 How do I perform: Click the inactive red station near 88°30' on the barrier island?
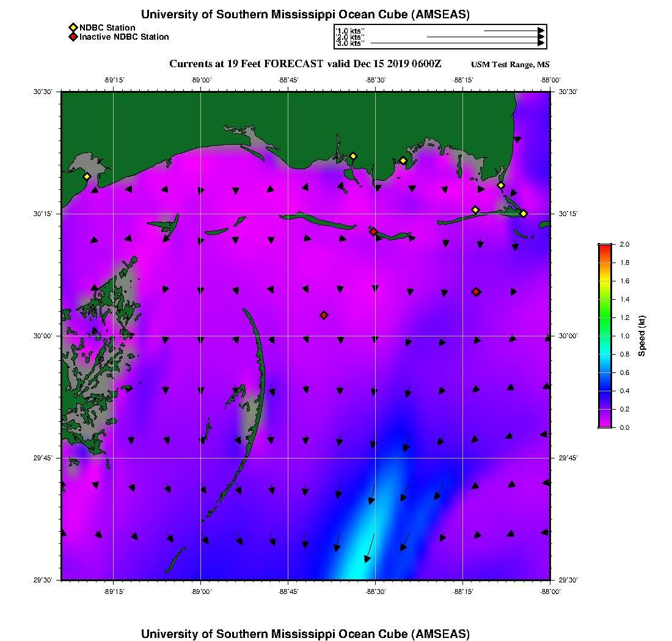(x=373, y=231)
